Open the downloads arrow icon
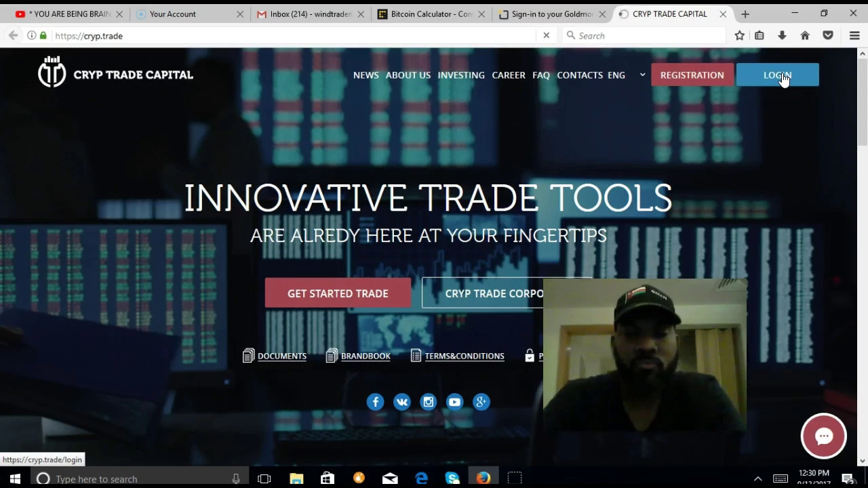868x488 pixels. 782,35
